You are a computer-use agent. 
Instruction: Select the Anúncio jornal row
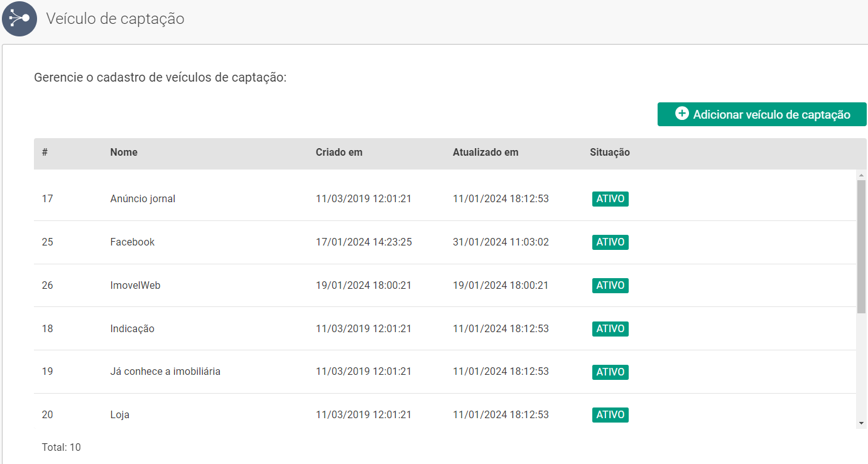pyautogui.click(x=143, y=199)
